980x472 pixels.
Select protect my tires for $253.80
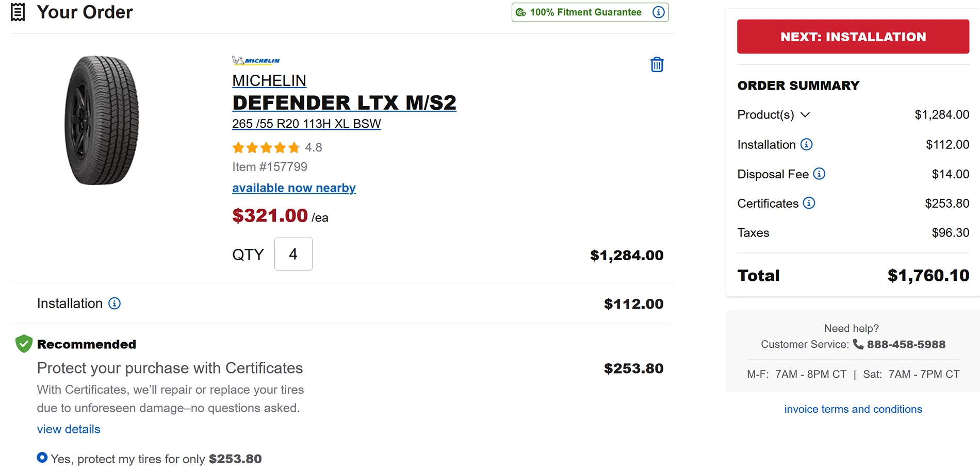click(x=42, y=457)
